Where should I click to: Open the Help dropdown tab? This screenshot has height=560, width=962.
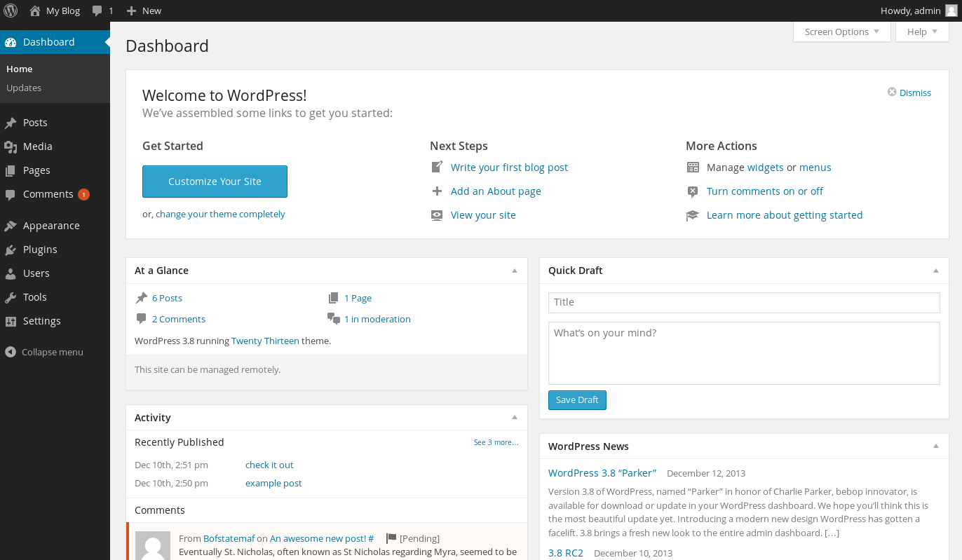point(921,32)
